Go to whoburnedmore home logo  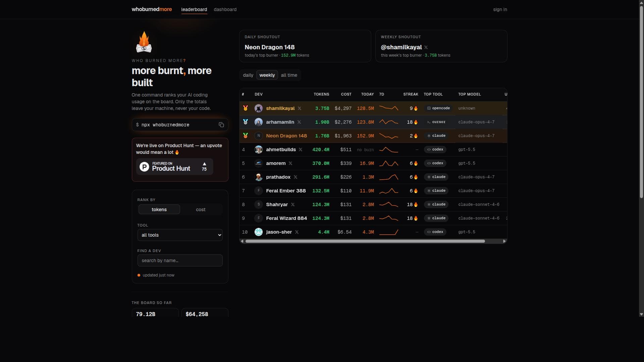point(152,9)
